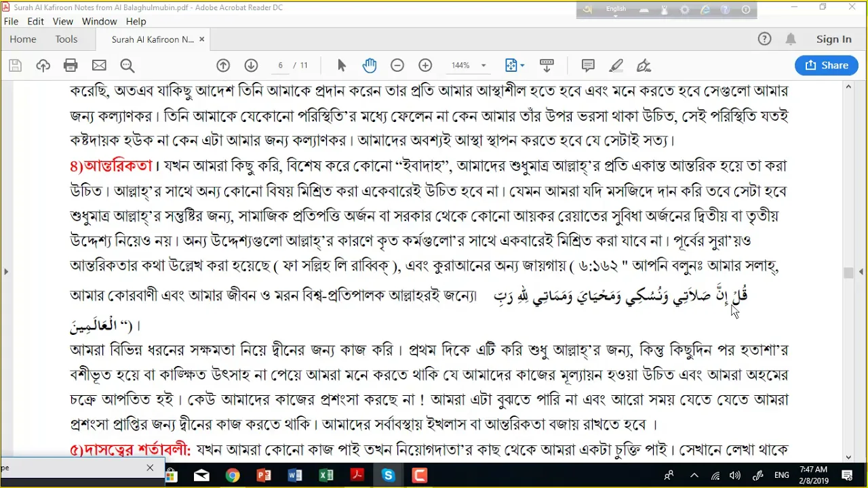Click the keyboard layout icon in the language bar

[x=644, y=9]
